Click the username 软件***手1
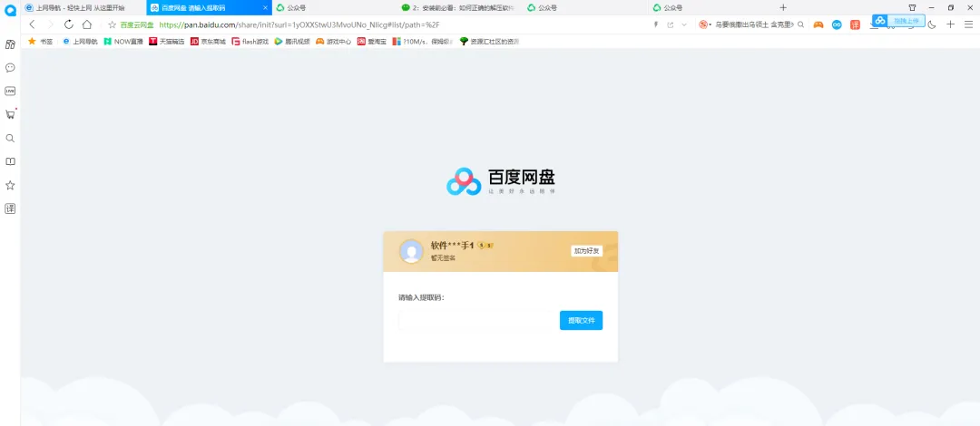This screenshot has height=426, width=980. pyautogui.click(x=452, y=246)
